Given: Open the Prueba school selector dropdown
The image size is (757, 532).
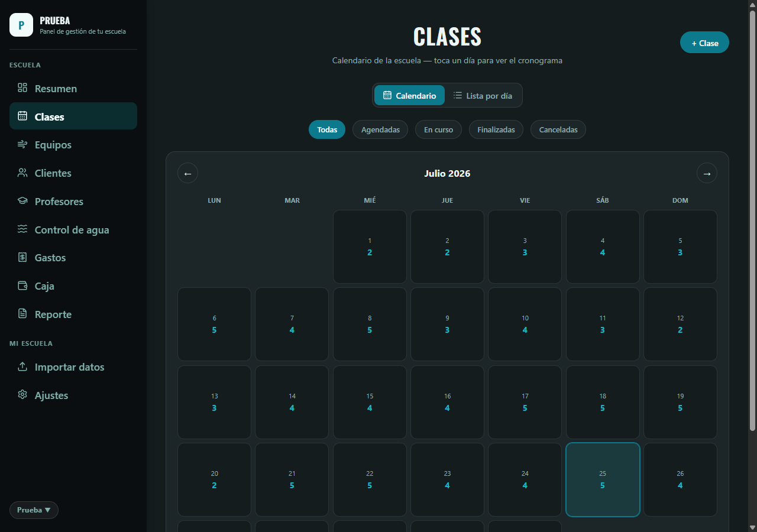Looking at the screenshot, I should click(34, 510).
